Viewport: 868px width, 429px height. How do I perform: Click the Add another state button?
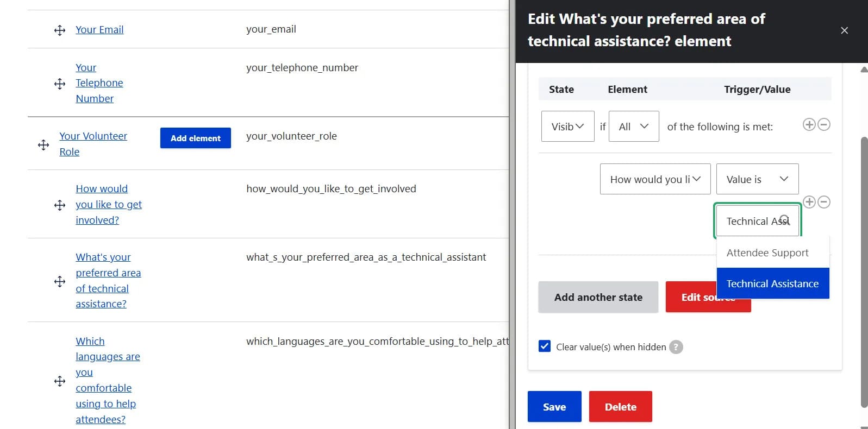click(x=598, y=297)
